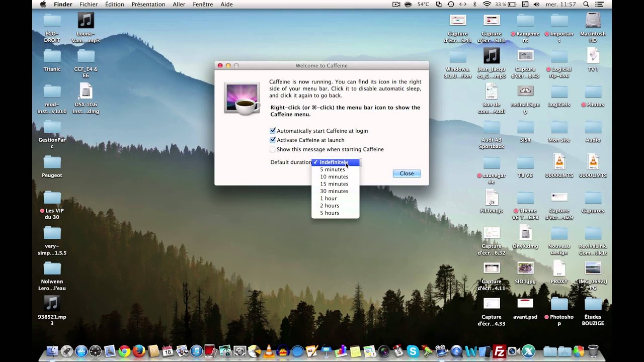644x362 pixels.
Task: Open the Présentation menu
Action: [x=148, y=4]
